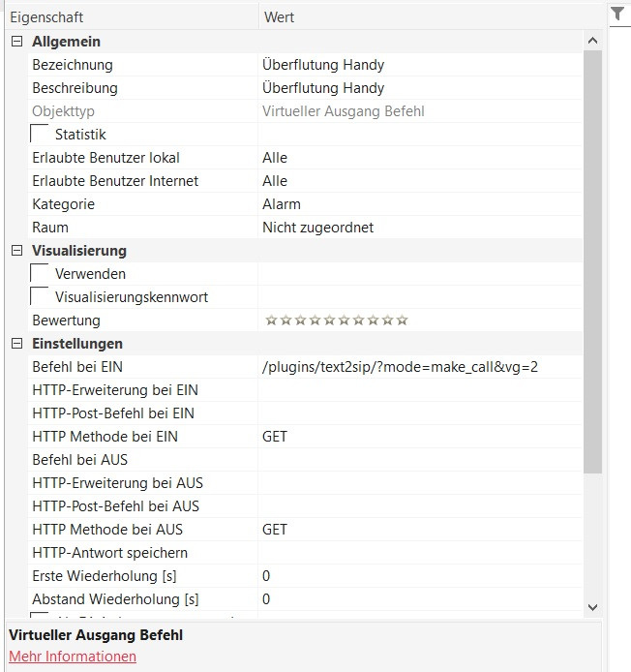Tick the Verwenden checkbox
The image size is (631, 672).
pyautogui.click(x=41, y=274)
